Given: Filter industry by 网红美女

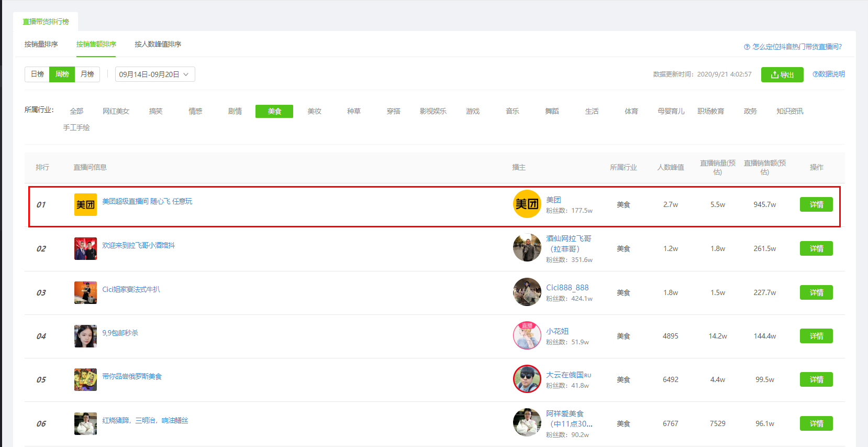Looking at the screenshot, I should click(x=116, y=111).
